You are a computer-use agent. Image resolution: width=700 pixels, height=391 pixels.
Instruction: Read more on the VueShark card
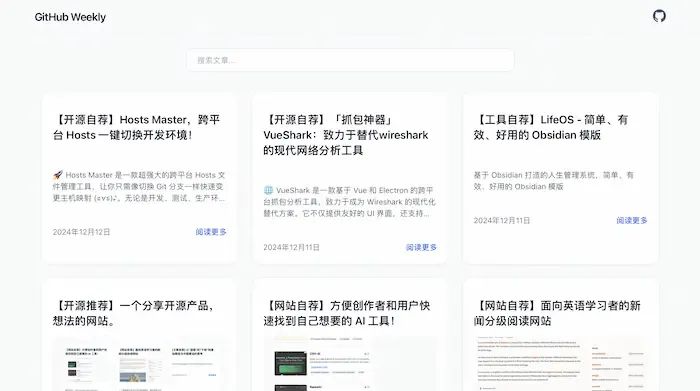point(421,247)
